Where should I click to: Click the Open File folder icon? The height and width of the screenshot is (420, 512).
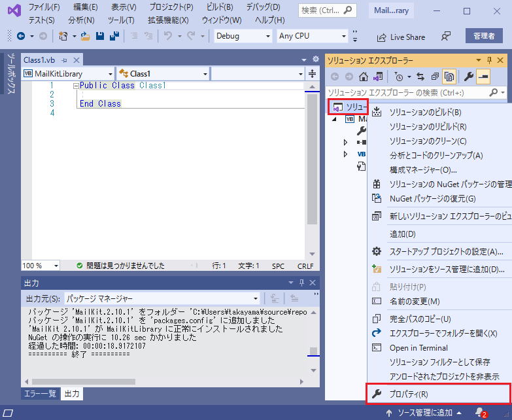pyautogui.click(x=86, y=36)
